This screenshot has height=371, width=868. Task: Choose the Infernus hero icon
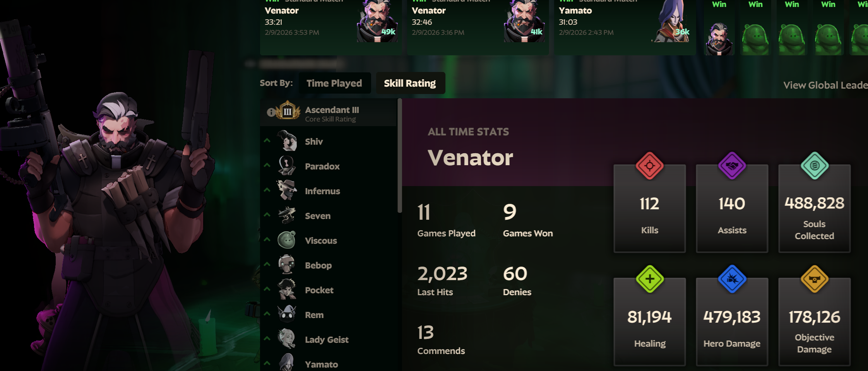point(287,190)
